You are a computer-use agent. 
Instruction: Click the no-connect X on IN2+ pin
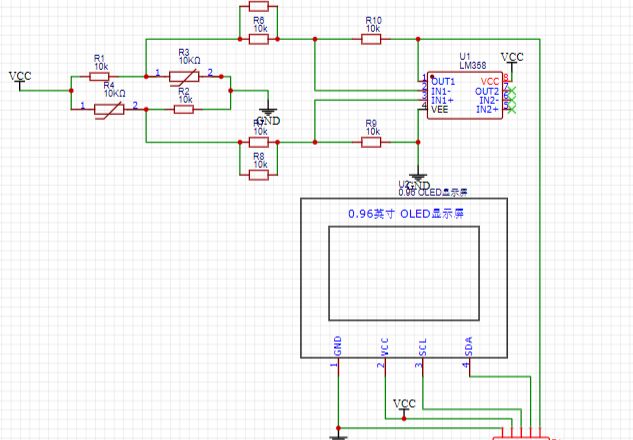pos(512,109)
